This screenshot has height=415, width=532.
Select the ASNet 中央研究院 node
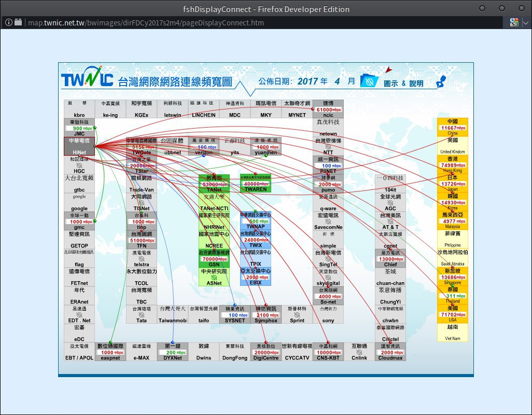[214, 277]
